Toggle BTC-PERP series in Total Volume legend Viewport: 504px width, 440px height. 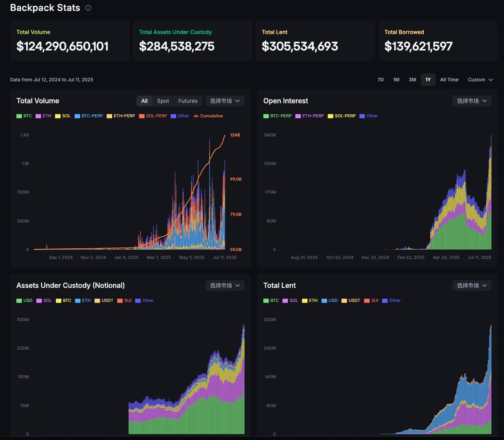pos(89,116)
